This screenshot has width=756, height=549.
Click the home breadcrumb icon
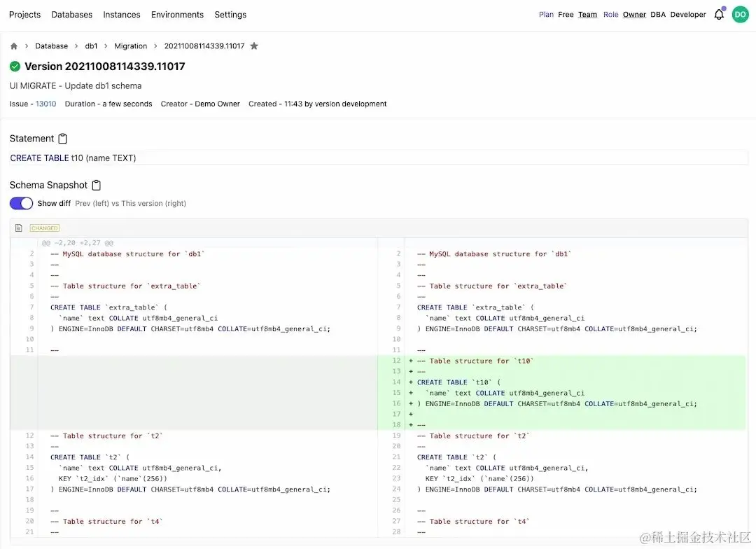click(x=13, y=46)
